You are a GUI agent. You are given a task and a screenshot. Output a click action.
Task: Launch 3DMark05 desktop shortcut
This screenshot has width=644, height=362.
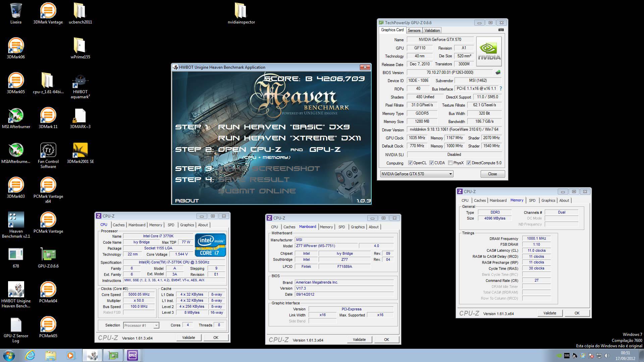16,83
